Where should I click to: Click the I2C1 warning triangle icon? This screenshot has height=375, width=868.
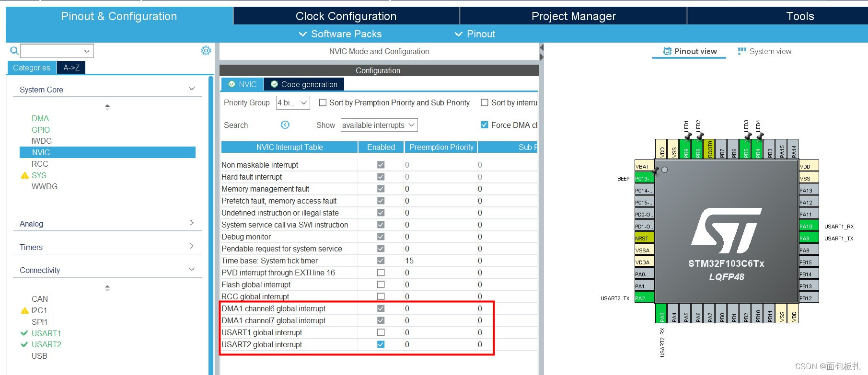point(25,310)
